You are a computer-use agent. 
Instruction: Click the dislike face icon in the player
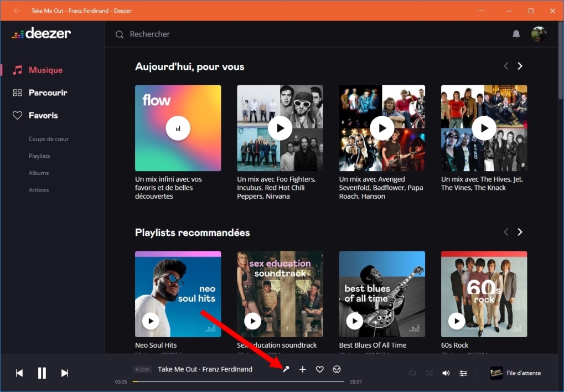click(x=337, y=369)
